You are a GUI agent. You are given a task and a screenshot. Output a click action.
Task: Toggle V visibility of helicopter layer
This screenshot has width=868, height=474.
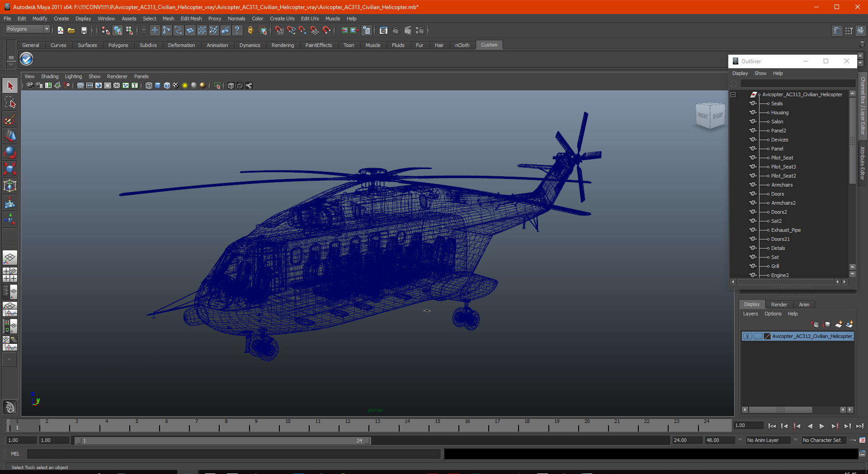[x=748, y=336]
